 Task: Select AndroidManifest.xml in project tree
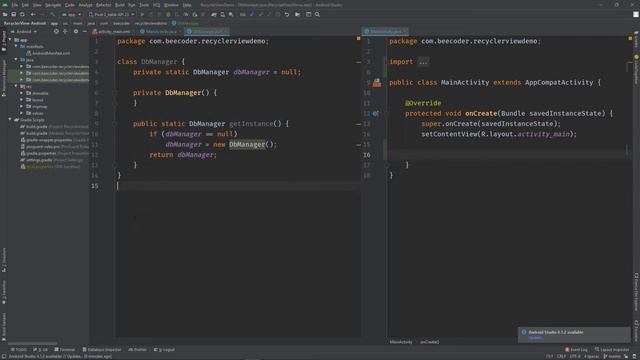pos(48,53)
